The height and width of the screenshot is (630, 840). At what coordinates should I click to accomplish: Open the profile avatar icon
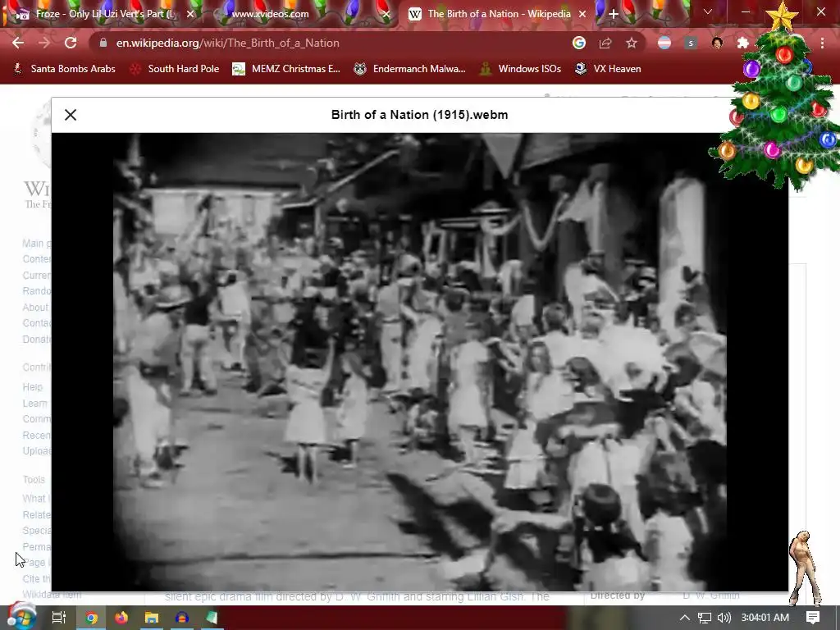(717, 43)
